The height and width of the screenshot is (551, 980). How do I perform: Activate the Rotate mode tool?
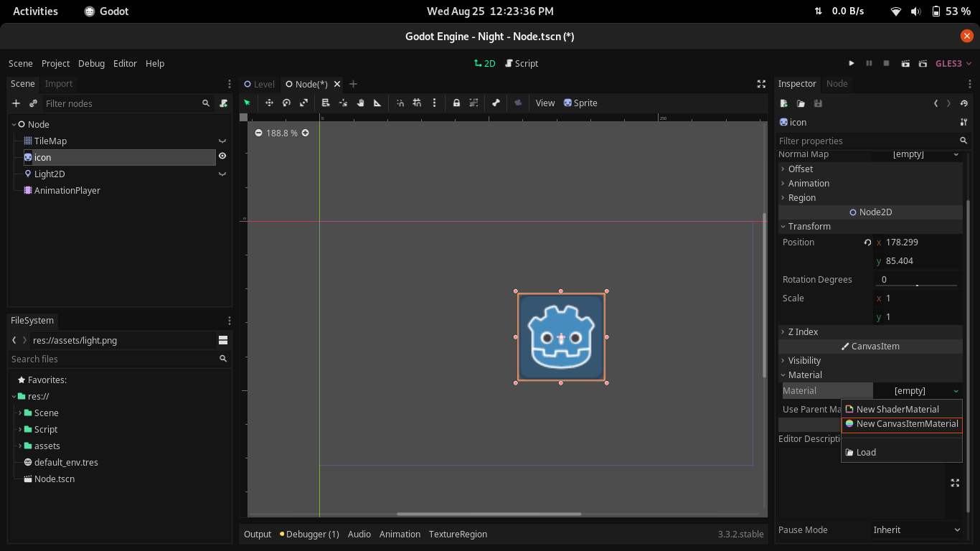286,103
